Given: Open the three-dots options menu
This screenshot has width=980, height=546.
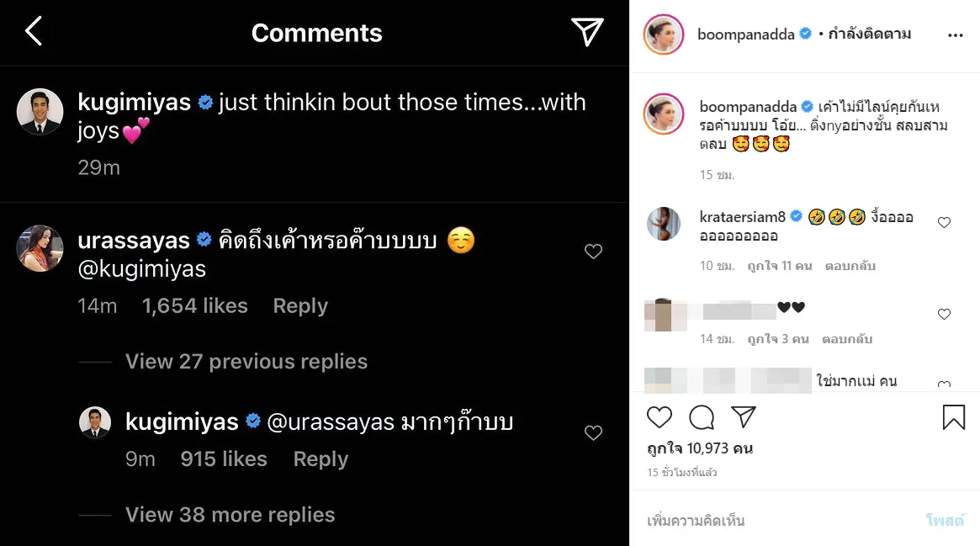Looking at the screenshot, I should pos(955,35).
